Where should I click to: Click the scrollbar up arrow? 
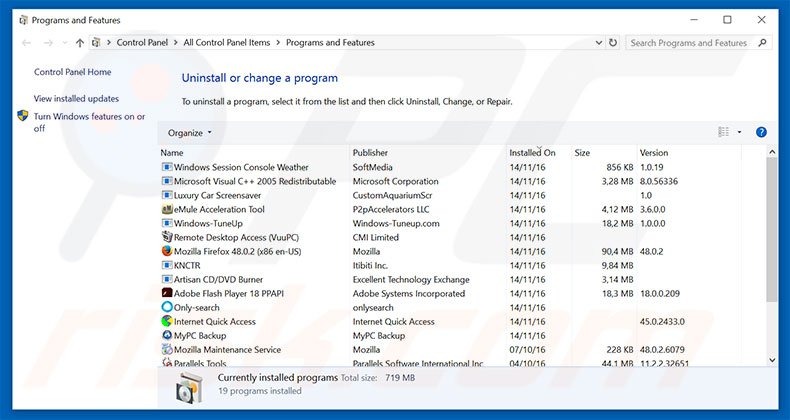coord(772,152)
